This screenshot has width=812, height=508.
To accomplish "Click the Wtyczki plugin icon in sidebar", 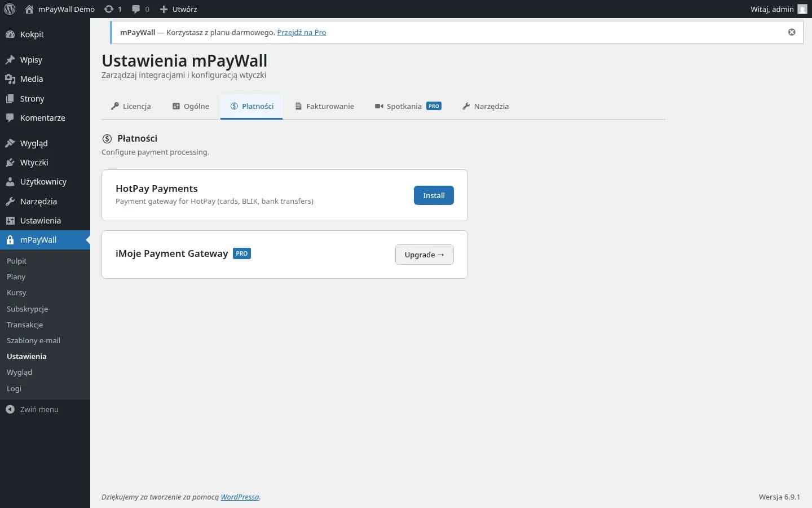I will click(x=10, y=163).
